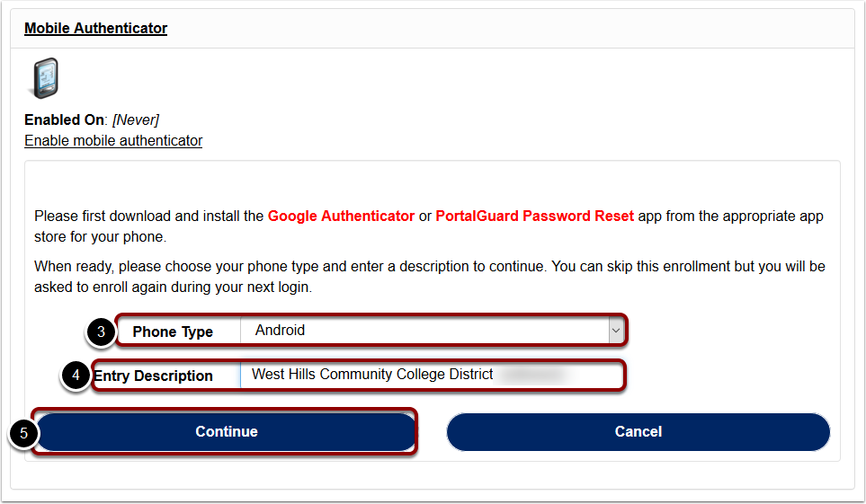Click the step 4 number badge
This screenshot has height=504, width=866.
[x=76, y=376]
